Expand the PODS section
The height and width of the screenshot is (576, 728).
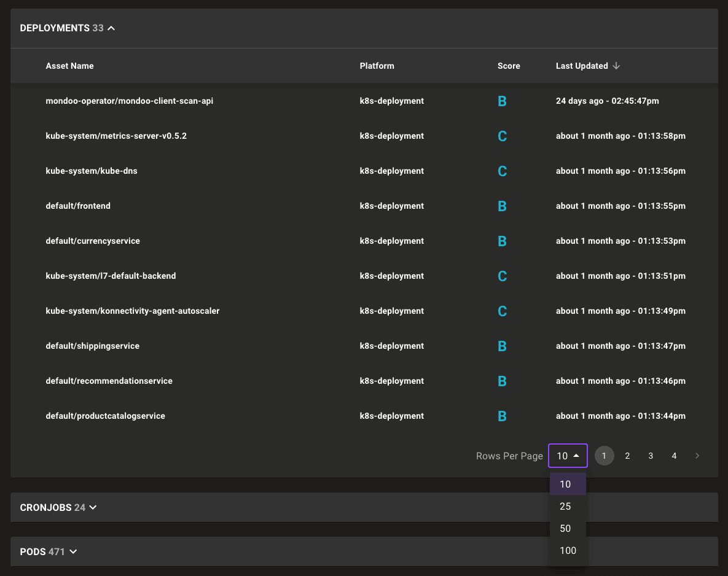(x=73, y=551)
